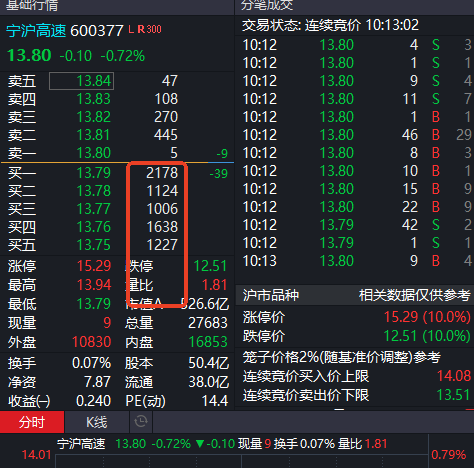Viewport: 474px width, 468px height.
Task: Click the R300 badge in the header
Action: click(149, 30)
